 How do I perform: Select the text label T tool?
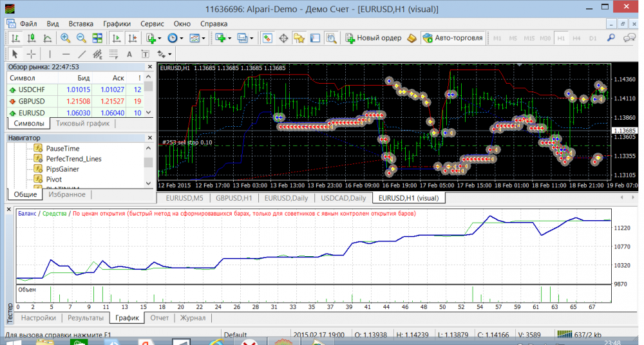145,54
